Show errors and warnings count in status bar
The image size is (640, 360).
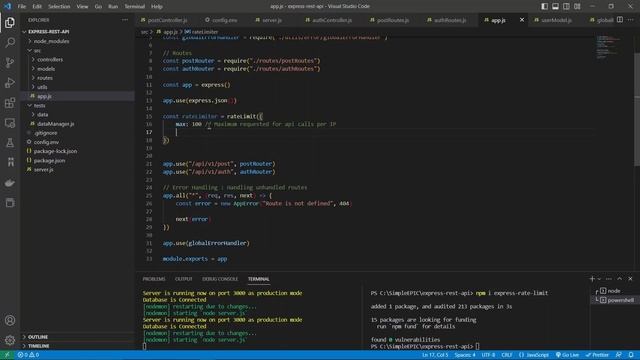(28, 355)
